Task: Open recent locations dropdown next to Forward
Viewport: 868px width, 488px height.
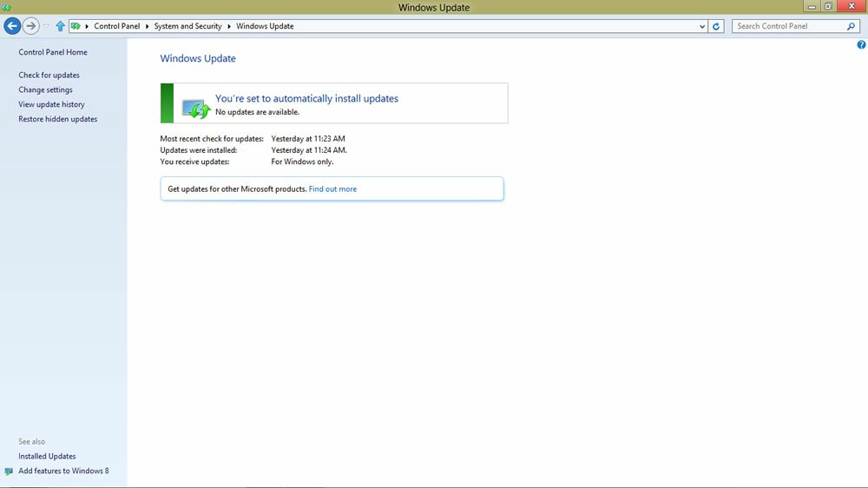Action: (46, 26)
